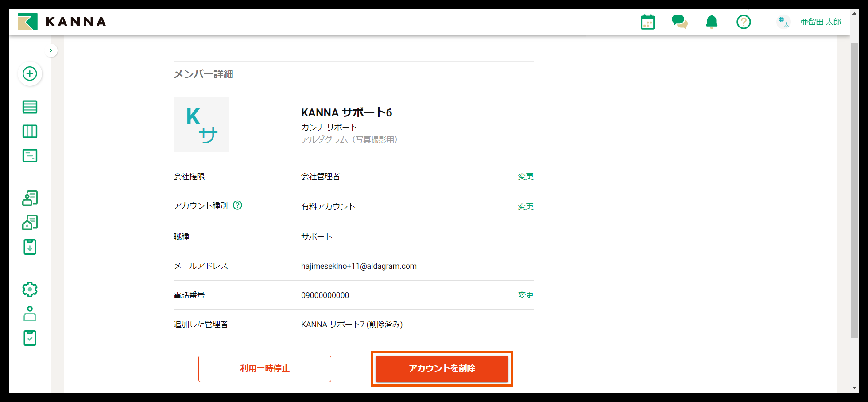Open the chat messages icon

tap(679, 22)
